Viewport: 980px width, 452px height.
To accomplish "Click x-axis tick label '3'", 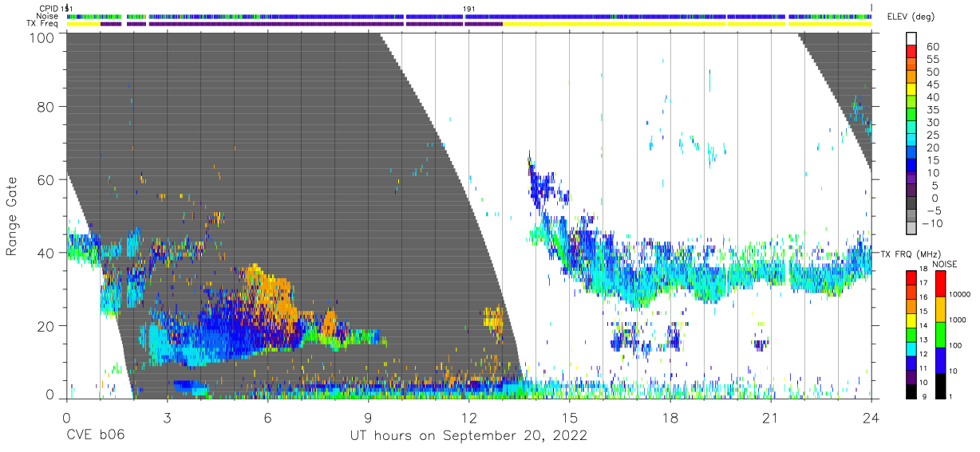I will [x=167, y=417].
